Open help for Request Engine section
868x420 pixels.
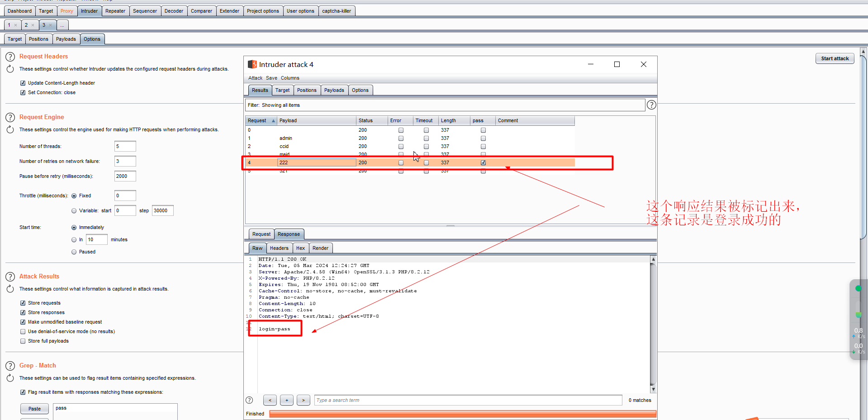10,118
